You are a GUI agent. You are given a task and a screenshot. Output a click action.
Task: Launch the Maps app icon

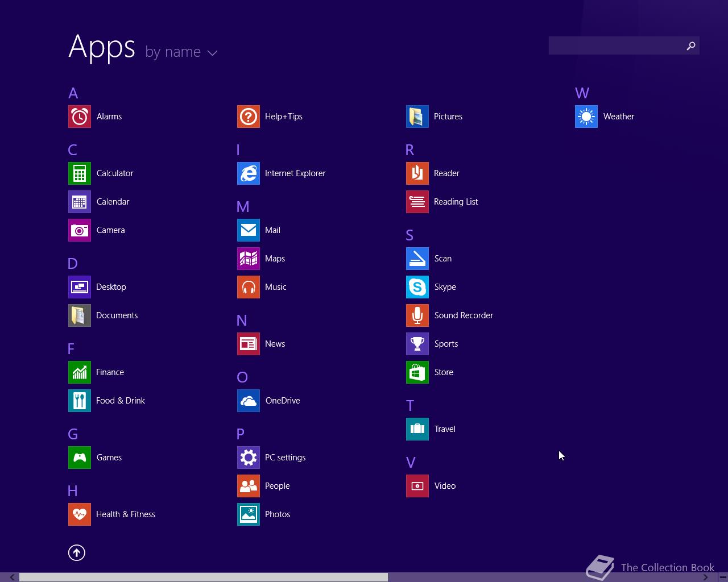[249, 259]
